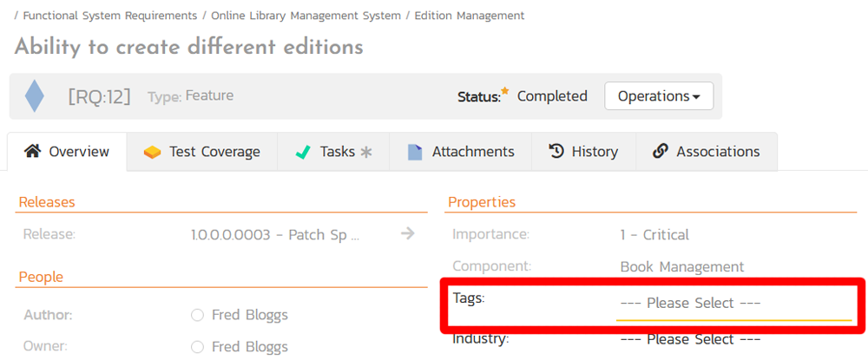
Task: Click the orange Test Coverage icon
Action: [x=153, y=152]
